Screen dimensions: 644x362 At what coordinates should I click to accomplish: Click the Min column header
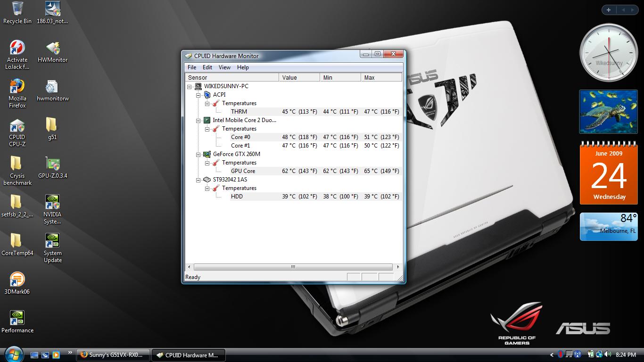click(340, 77)
